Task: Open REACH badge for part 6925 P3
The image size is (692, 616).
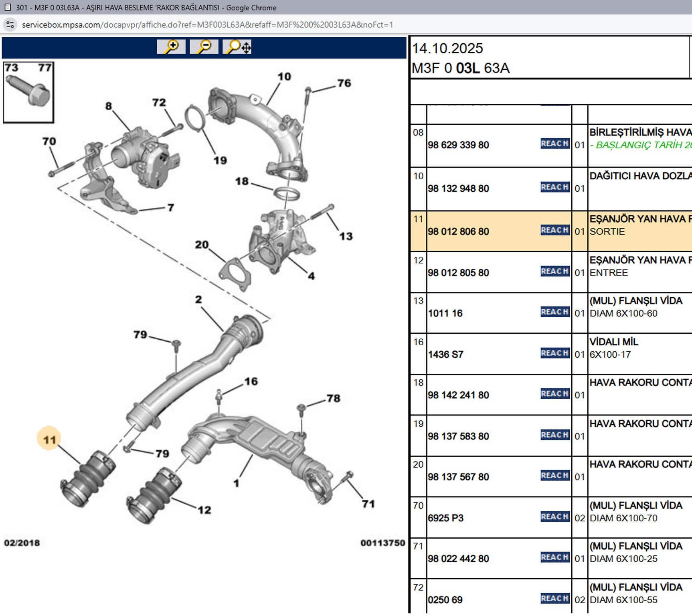Action: click(x=555, y=517)
